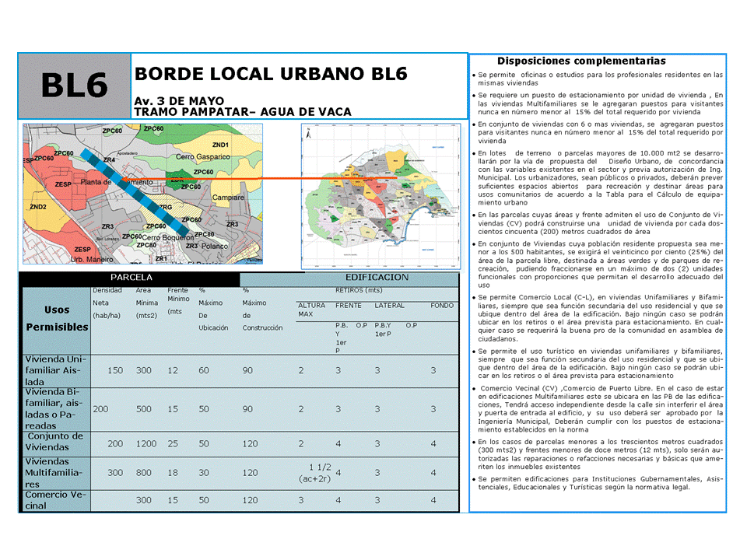Click frente mínimo value 18 in Multifamiliares row

point(173,473)
